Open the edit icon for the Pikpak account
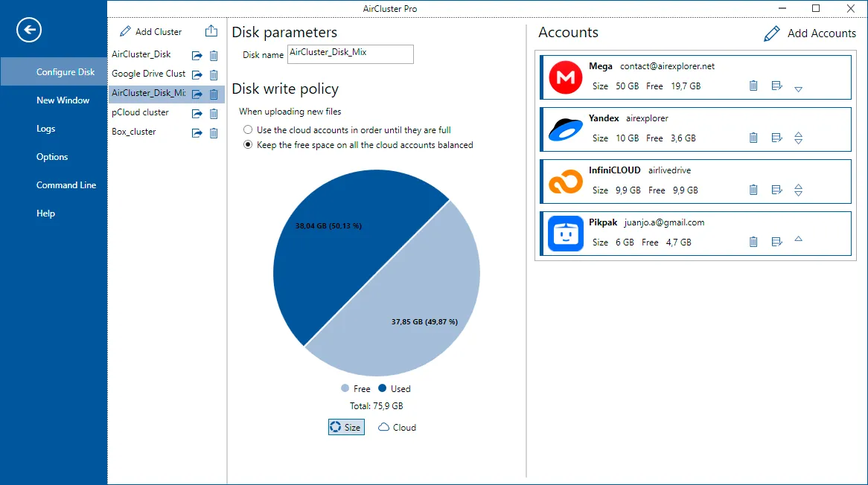The width and height of the screenshot is (868, 485). click(x=776, y=242)
